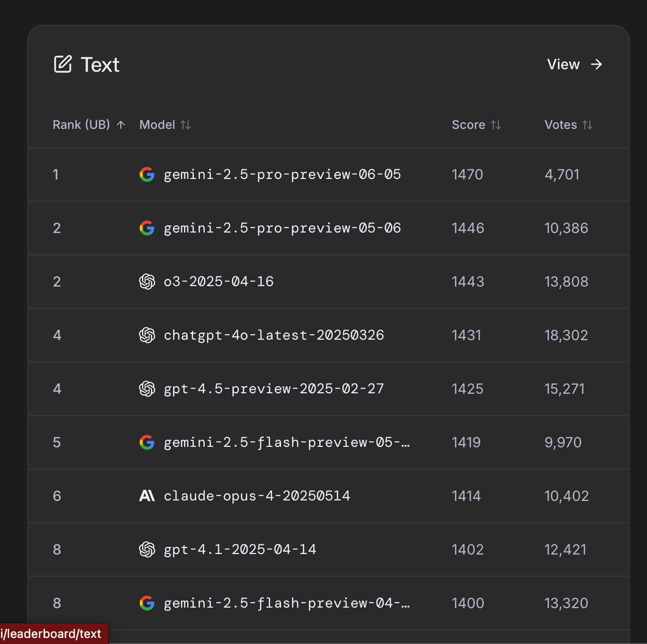The image size is (647, 644).
Task: Click OpenAI logo beside gpt-4.5-preview-2025-02-27
Action: click(147, 389)
